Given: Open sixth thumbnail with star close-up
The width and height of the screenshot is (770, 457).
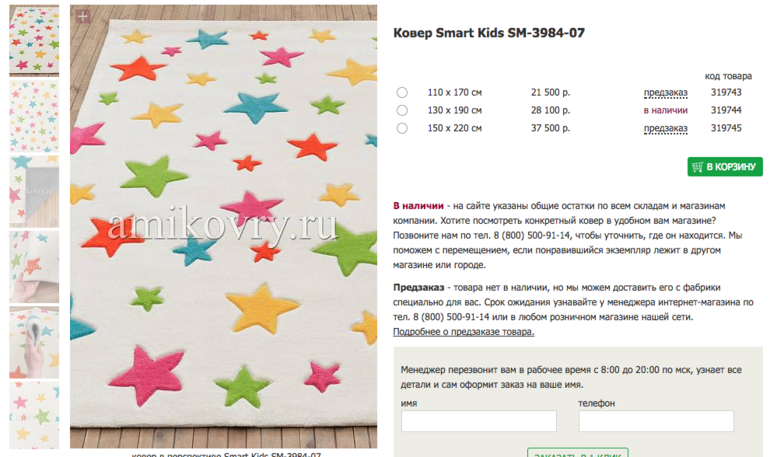Looking at the screenshot, I should (x=34, y=415).
